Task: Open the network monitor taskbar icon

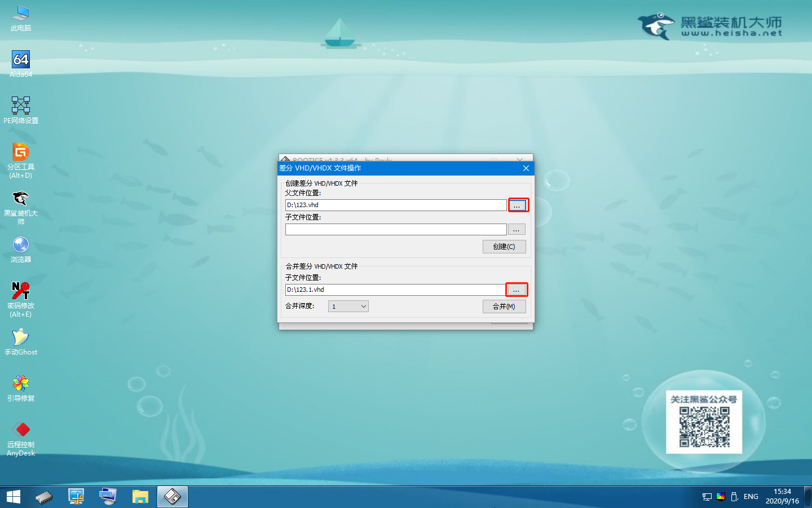Action: point(76,497)
